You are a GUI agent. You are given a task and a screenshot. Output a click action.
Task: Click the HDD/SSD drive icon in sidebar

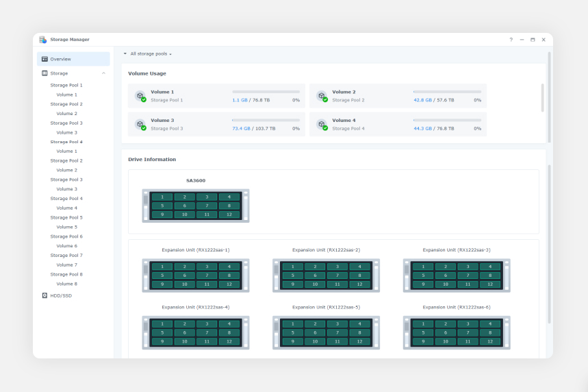tap(44, 295)
